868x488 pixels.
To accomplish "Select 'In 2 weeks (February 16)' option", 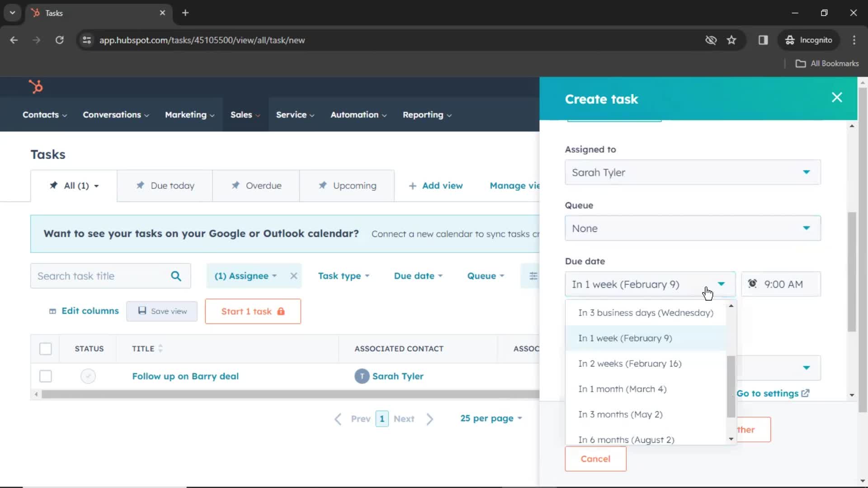I will (631, 363).
